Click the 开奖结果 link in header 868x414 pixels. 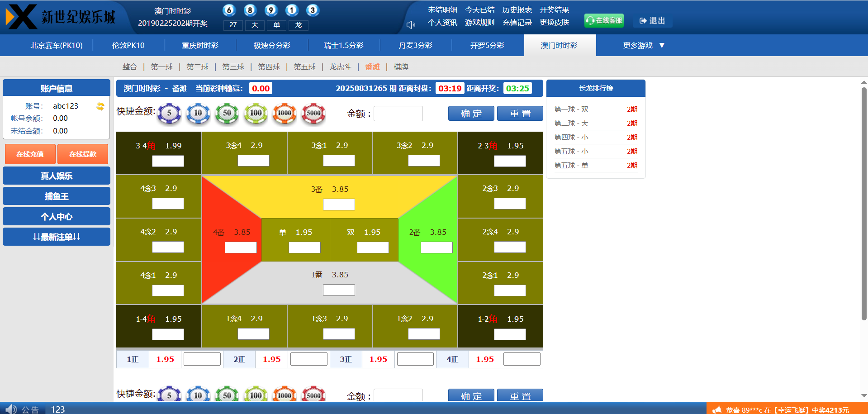pyautogui.click(x=554, y=10)
